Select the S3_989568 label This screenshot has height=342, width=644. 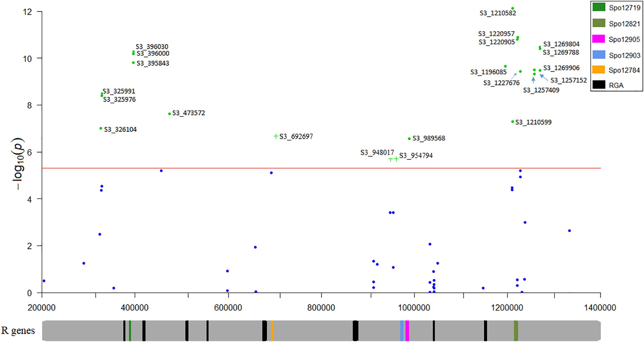(429, 138)
